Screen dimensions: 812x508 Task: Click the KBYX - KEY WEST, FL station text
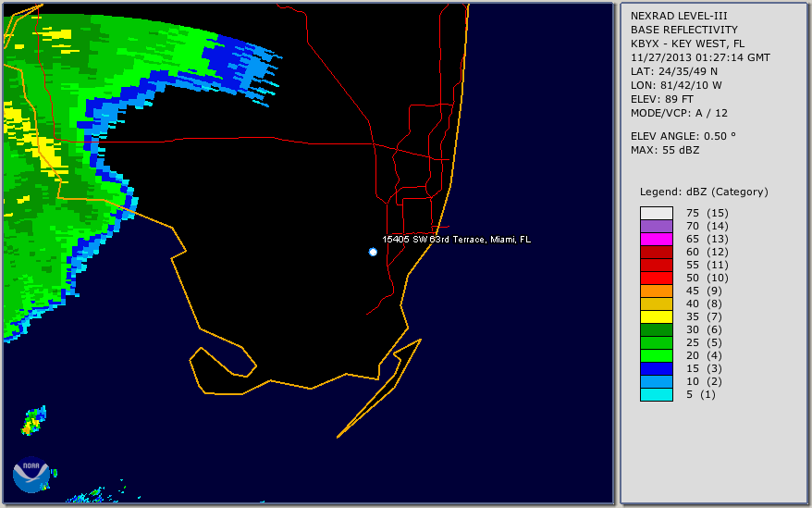(687, 43)
